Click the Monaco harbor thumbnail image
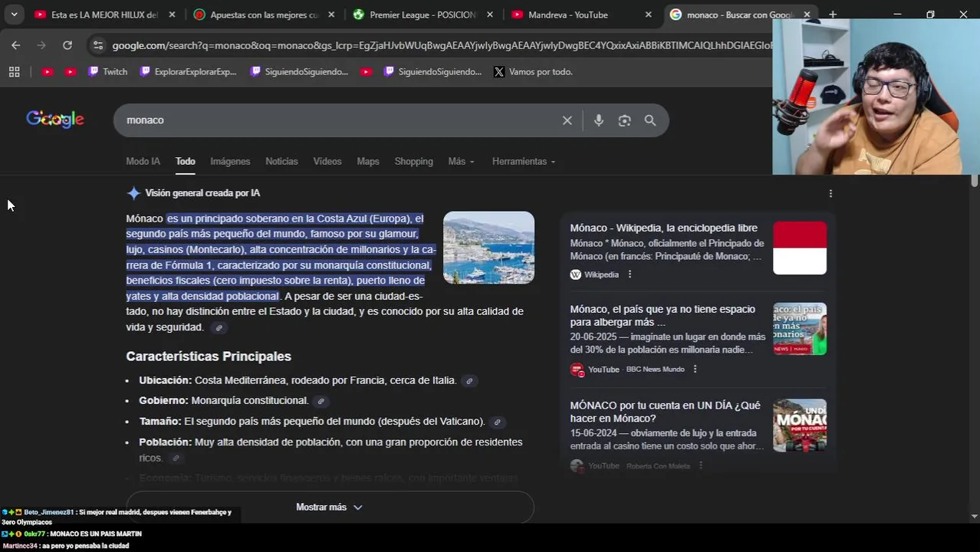This screenshot has width=980, height=552. (x=488, y=248)
